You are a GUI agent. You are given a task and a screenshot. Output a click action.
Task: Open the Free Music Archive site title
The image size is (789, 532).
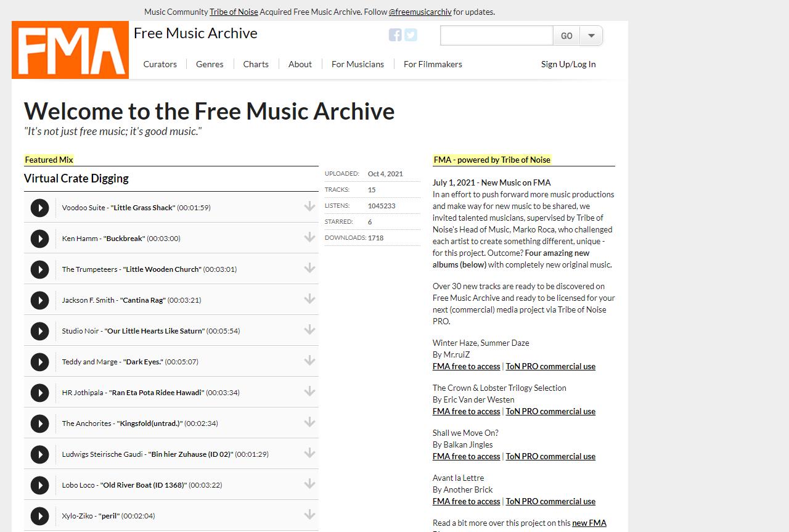point(195,33)
